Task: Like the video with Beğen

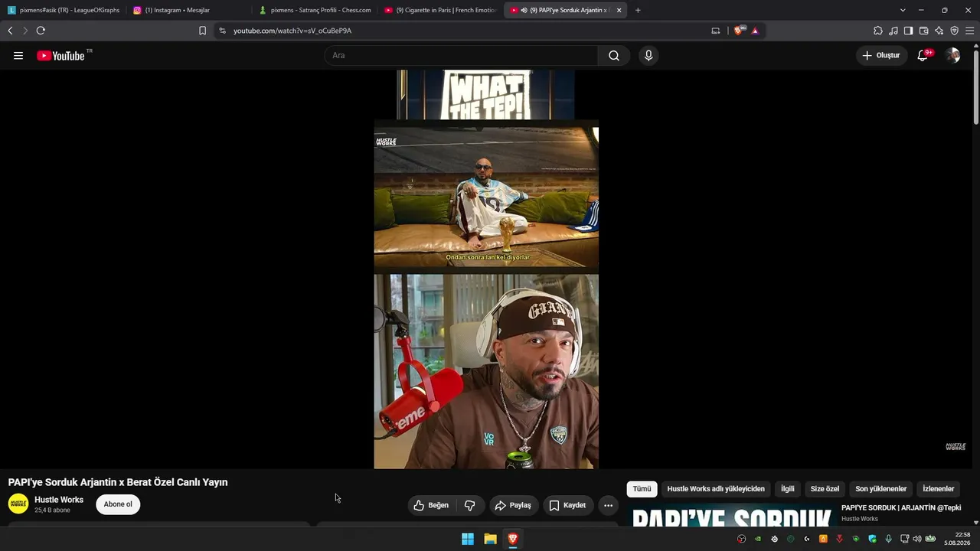Action: click(432, 505)
